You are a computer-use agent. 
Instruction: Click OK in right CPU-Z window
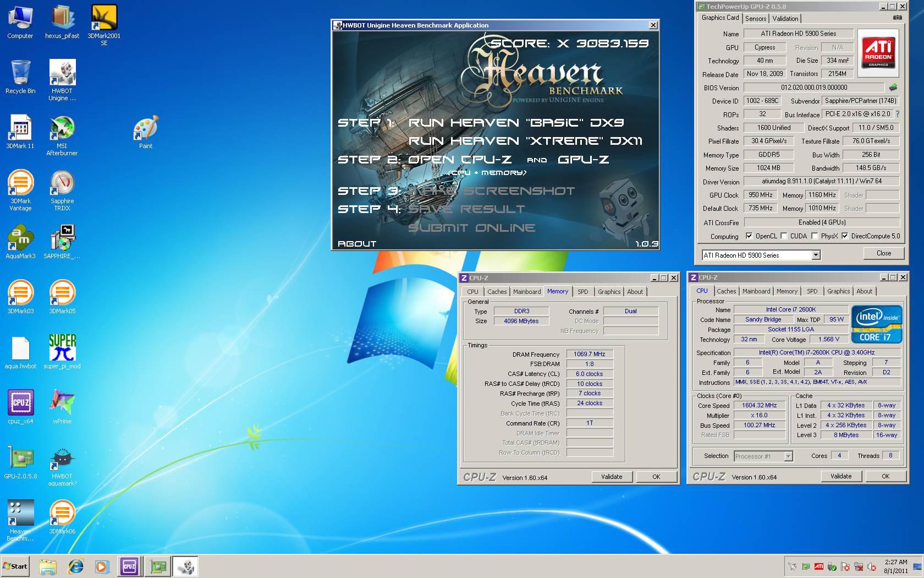tap(886, 476)
